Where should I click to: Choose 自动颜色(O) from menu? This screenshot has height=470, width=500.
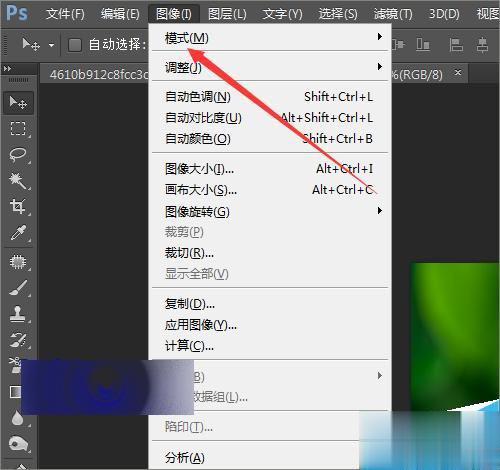[270, 139]
